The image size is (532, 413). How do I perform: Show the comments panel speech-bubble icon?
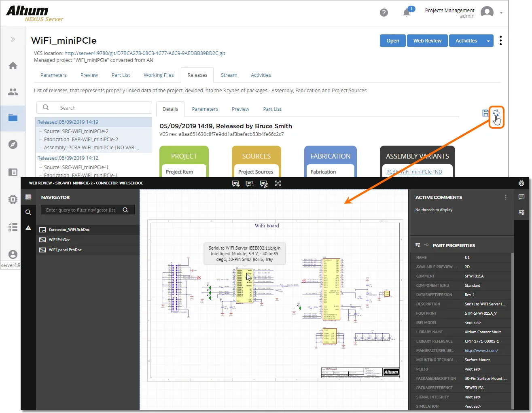coord(521,197)
